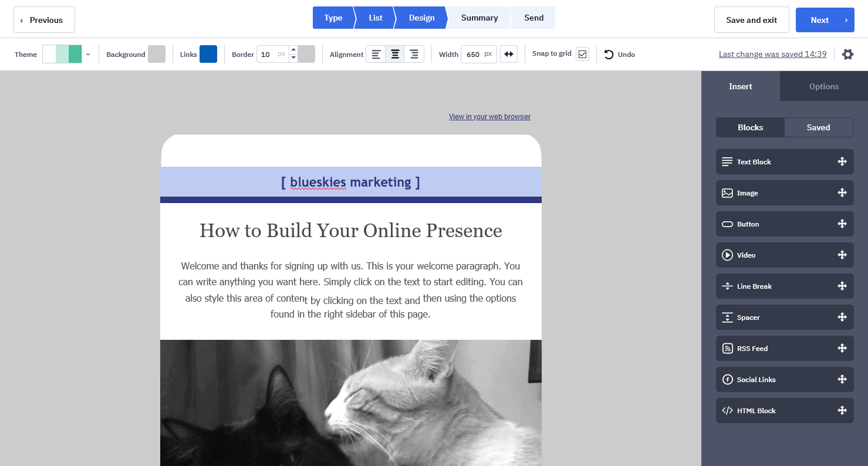Screen dimensions: 868x466
Task: Open the View in your web browser link
Action: [489, 117]
